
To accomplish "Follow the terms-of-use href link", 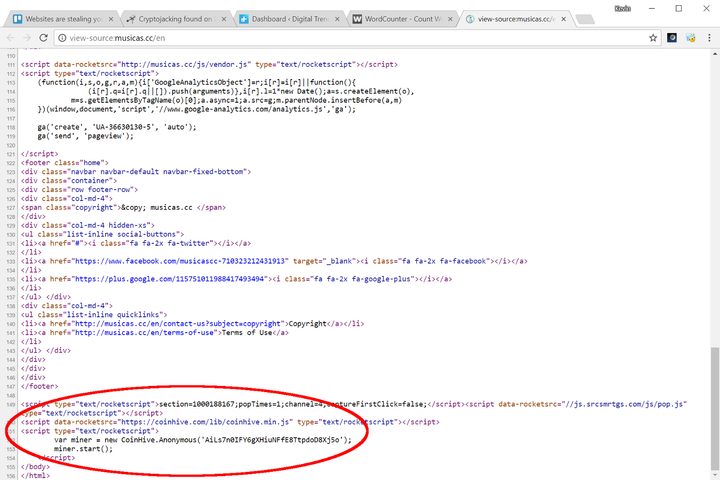I will point(145,332).
